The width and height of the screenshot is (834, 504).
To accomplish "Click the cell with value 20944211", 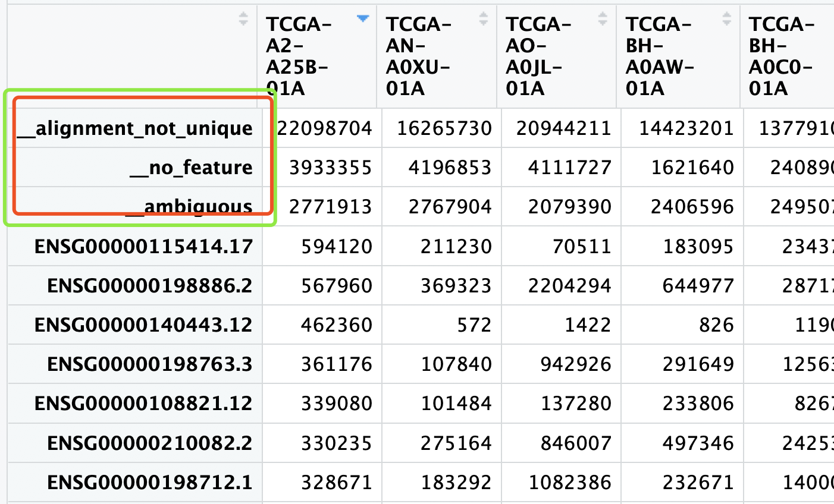I will [561, 128].
